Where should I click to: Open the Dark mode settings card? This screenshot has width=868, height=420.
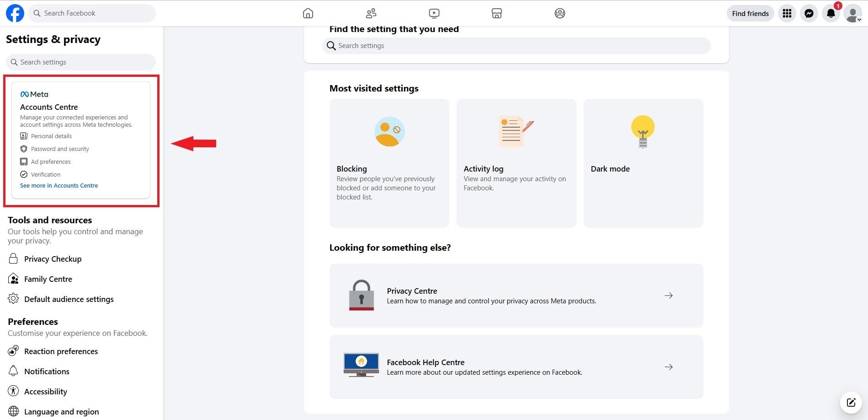[x=644, y=163]
